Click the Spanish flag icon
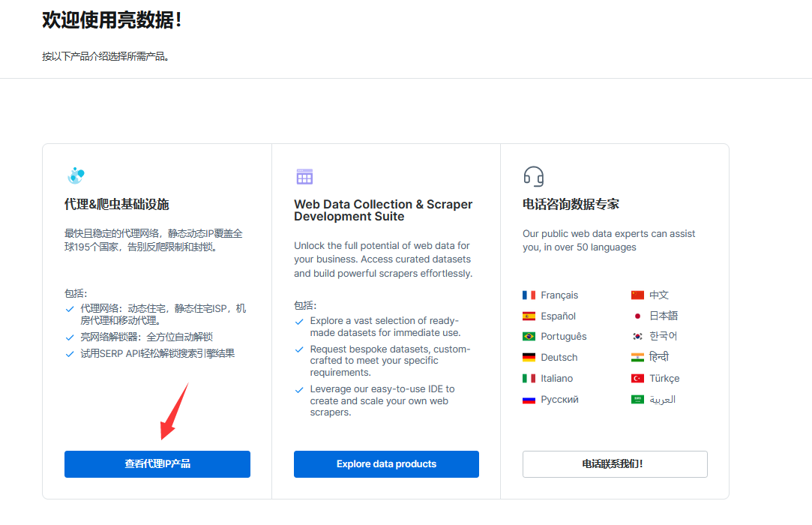812x525 pixels. 529,316
